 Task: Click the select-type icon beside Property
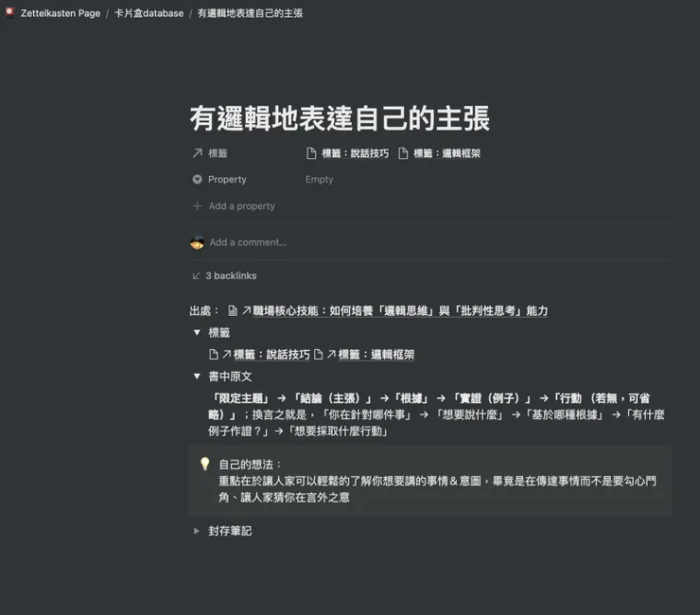tap(198, 179)
